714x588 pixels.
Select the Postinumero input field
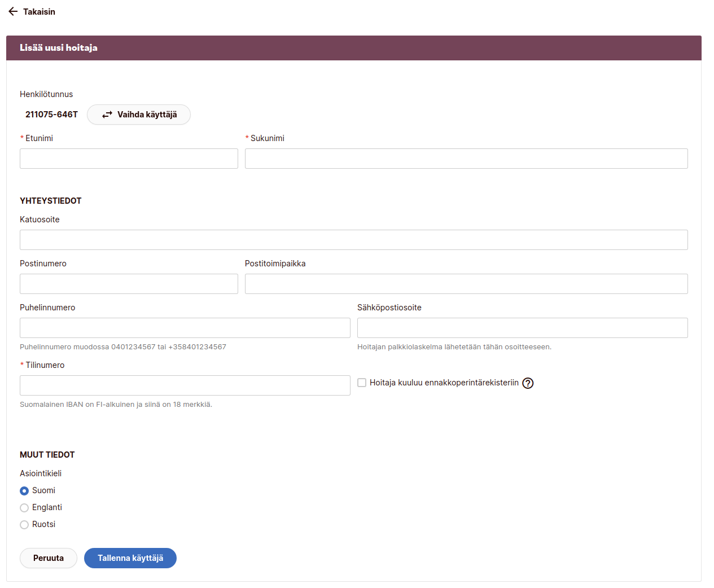pyautogui.click(x=129, y=284)
